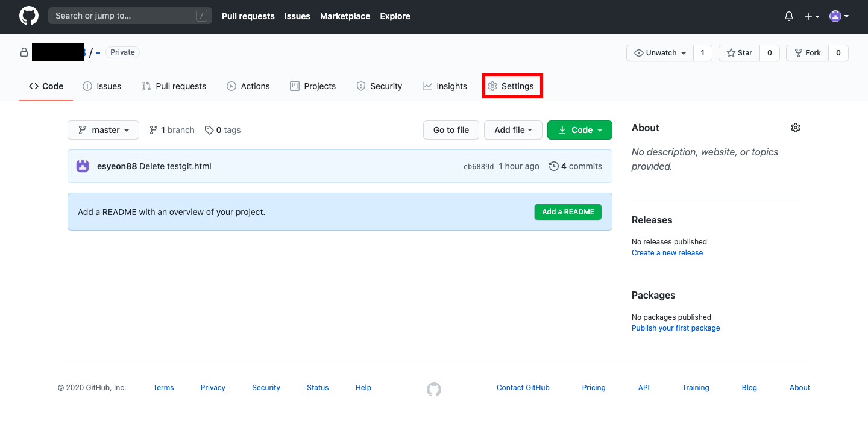Select the Code repository tab
The width and height of the screenshot is (868, 448).
click(x=46, y=86)
